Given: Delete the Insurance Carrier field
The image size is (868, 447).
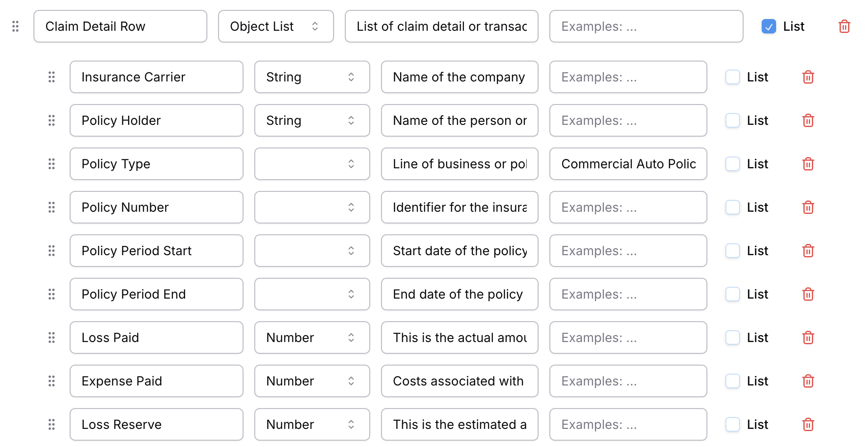Looking at the screenshot, I should point(808,77).
